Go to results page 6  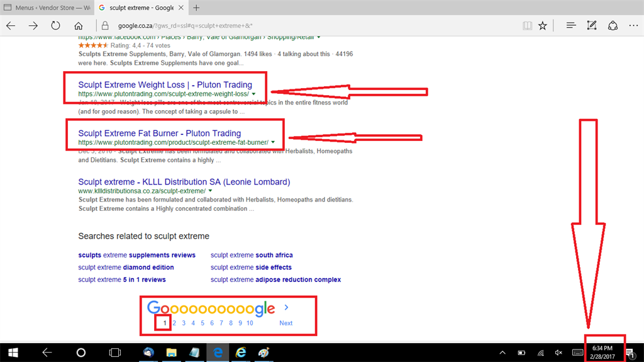coord(212,324)
